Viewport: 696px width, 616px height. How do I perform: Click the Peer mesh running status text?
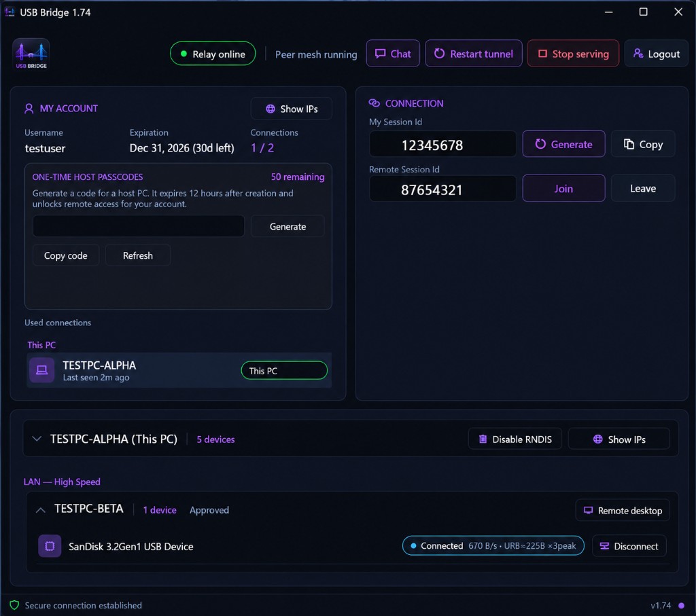tap(316, 54)
